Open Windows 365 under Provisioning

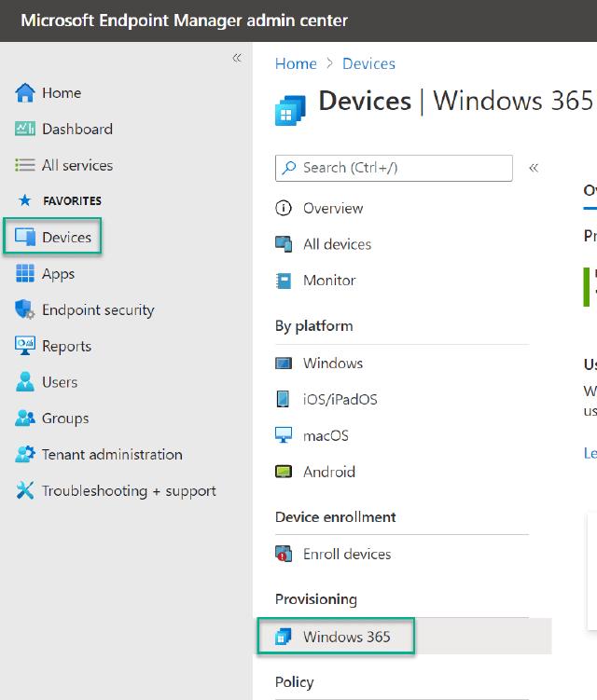coord(346,638)
